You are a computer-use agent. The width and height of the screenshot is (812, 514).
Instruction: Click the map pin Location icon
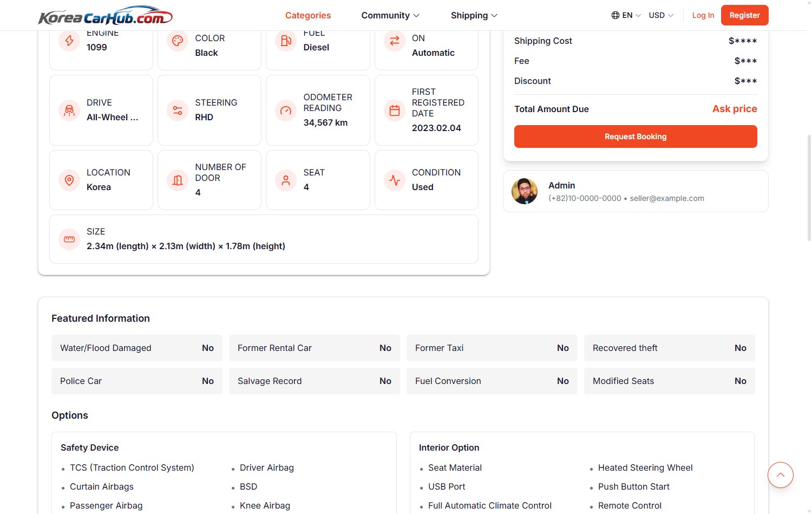pyautogui.click(x=69, y=180)
